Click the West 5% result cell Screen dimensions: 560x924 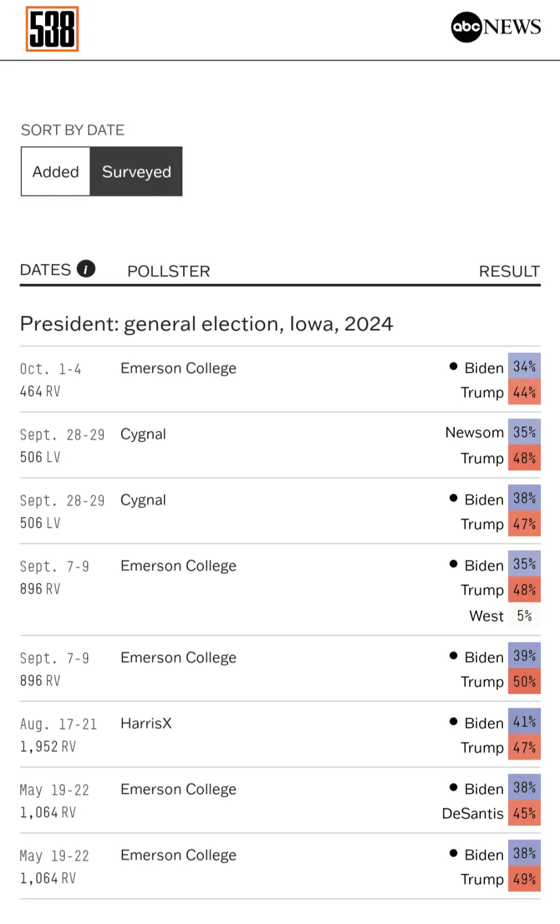point(524,616)
